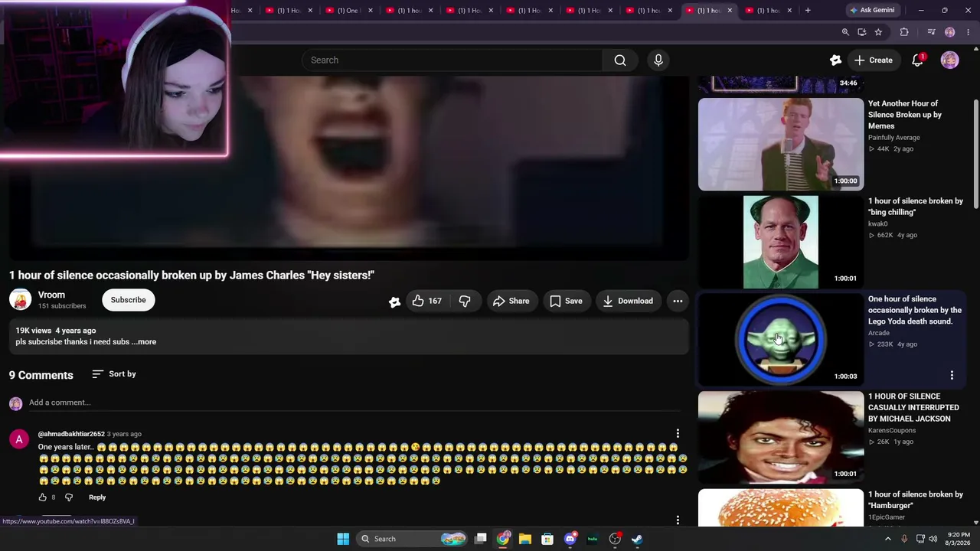980x551 pixels.
Task: Open File Explorer from the taskbar
Action: (x=525, y=539)
